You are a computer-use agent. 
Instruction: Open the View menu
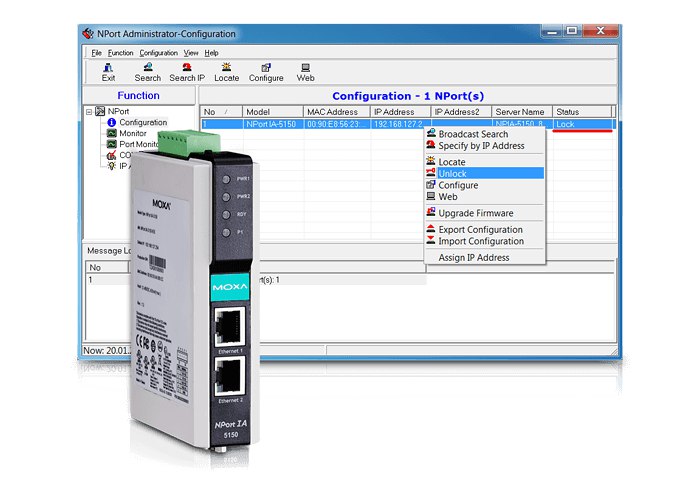pos(191,53)
